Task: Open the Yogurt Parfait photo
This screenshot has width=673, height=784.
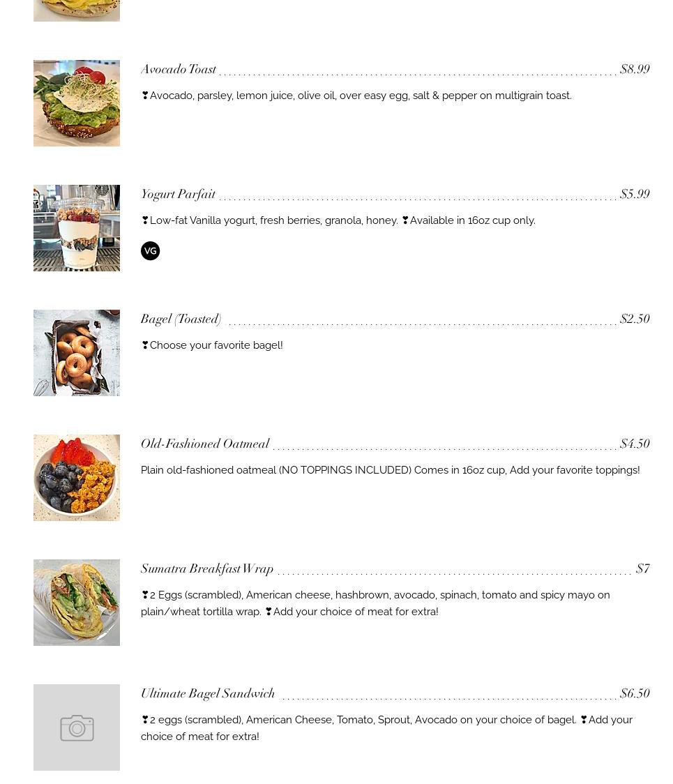Action: [77, 228]
